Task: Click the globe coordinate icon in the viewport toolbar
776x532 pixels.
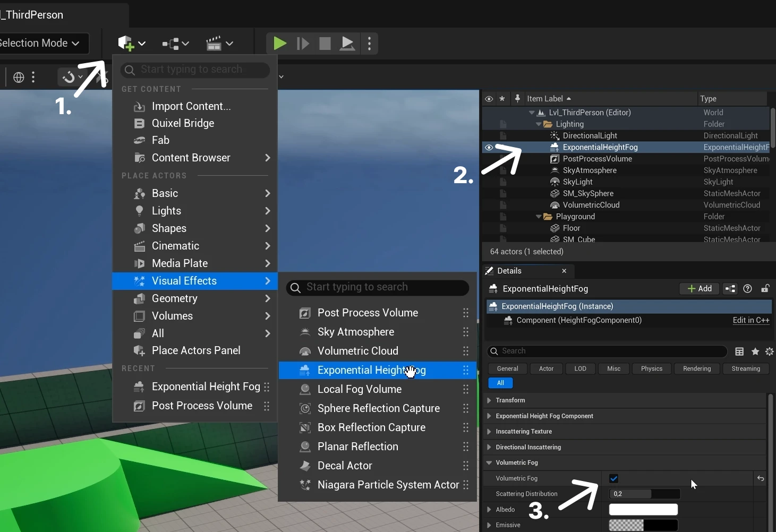Action: (19, 78)
